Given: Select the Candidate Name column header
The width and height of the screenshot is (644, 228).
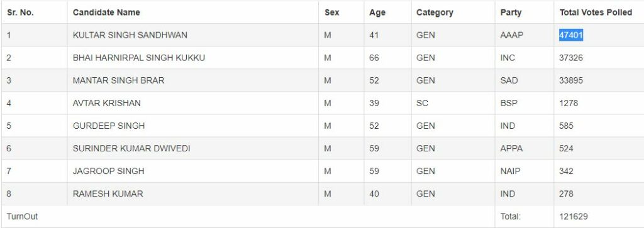Looking at the screenshot, I should point(106,13).
